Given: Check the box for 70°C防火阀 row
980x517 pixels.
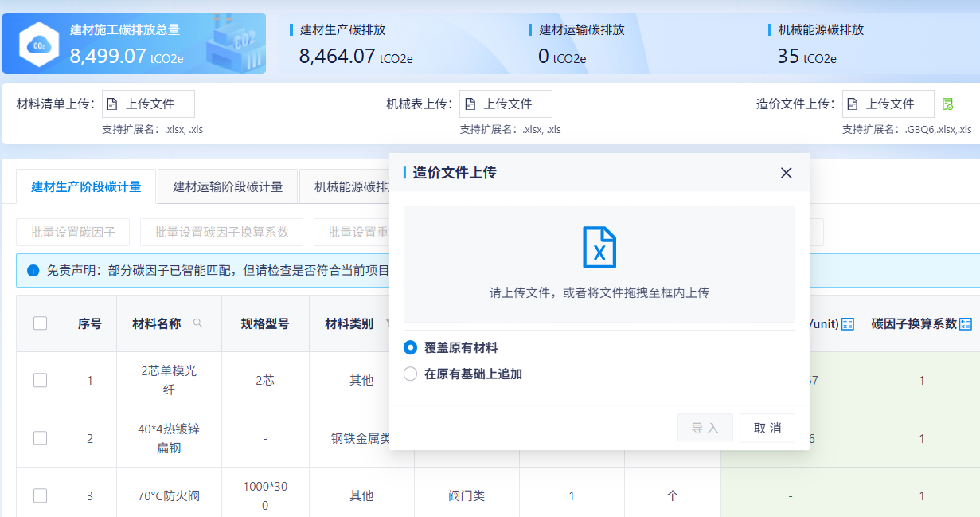Looking at the screenshot, I should coord(40,495).
